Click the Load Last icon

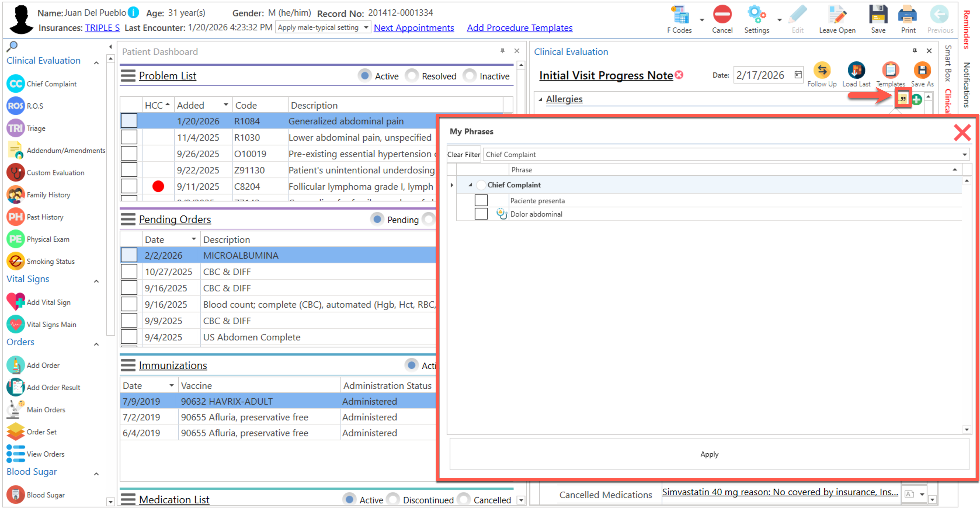point(856,71)
